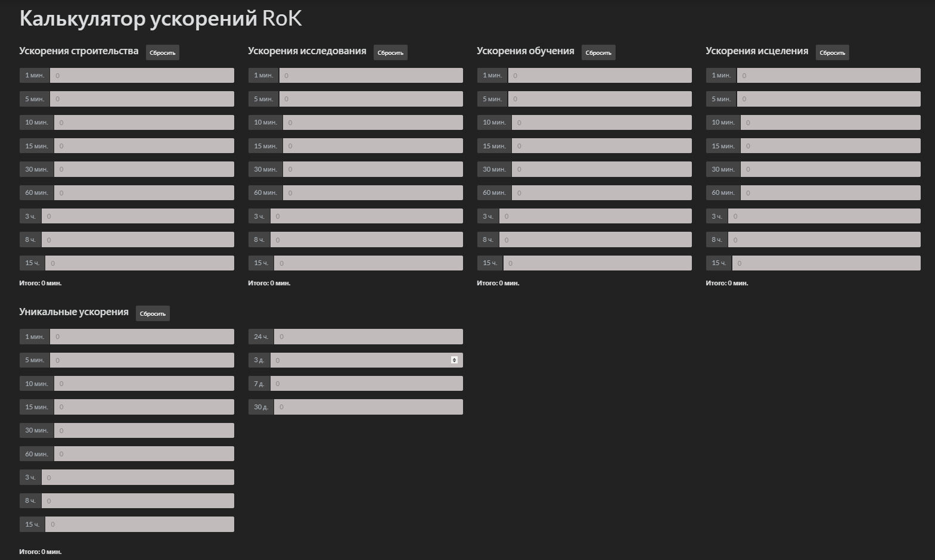Screen dimensions: 935x560
Task: Edit the 5 мин. unique speedup field
Action: pos(142,360)
